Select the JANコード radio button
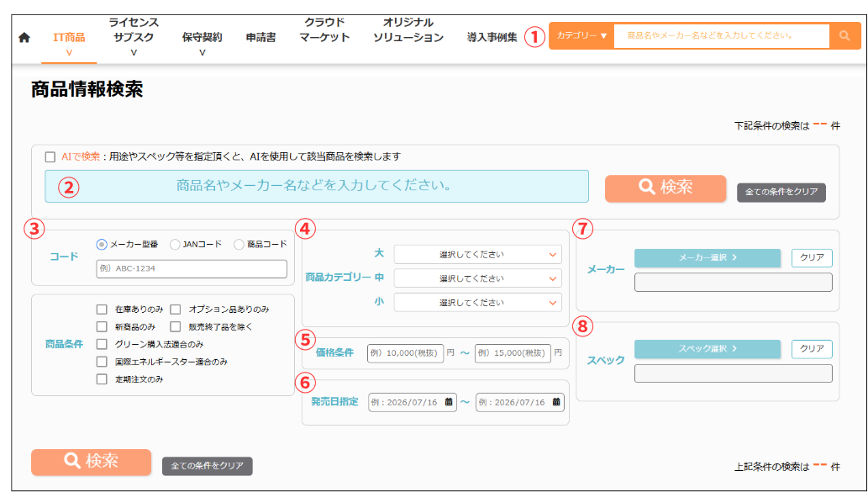 coord(175,245)
